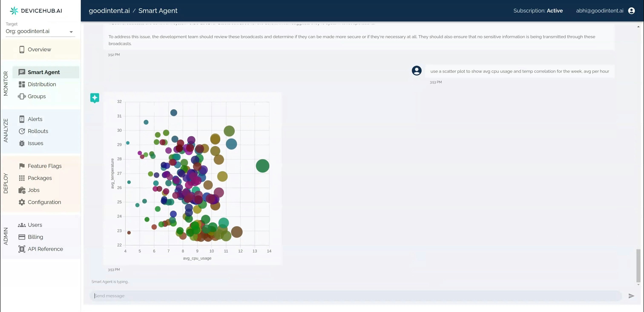Open the API Reference link

[x=45, y=249]
